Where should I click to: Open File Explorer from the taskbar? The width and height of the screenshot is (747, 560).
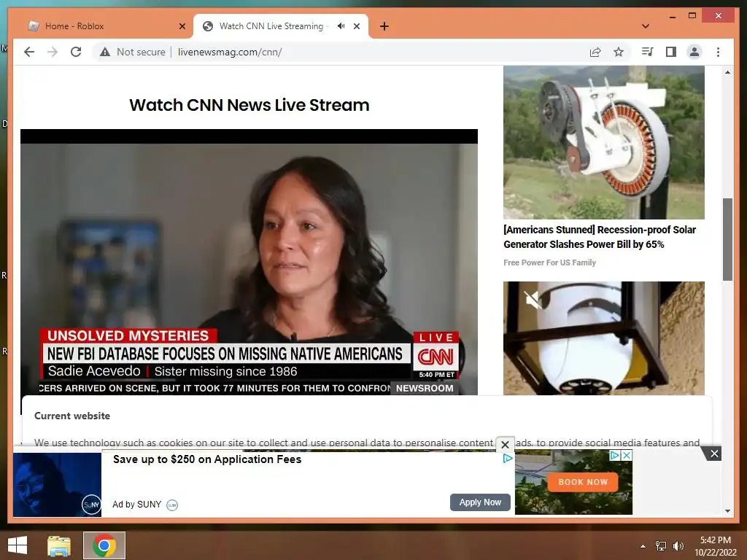pyautogui.click(x=59, y=545)
